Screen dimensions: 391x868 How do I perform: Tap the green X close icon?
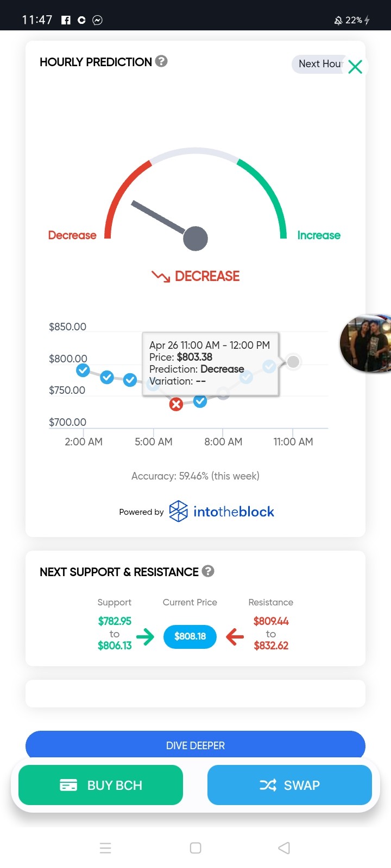(x=355, y=67)
